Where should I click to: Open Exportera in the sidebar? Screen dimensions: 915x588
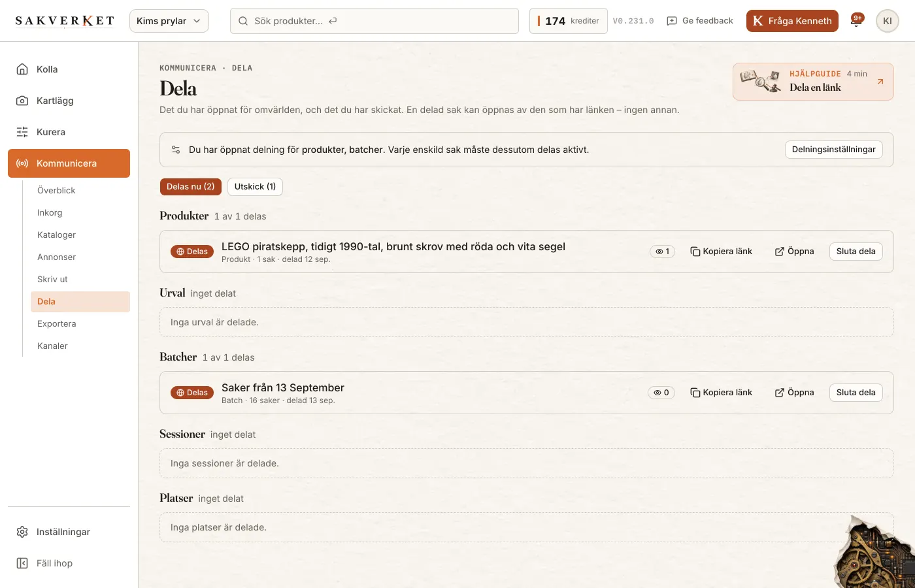(80, 324)
